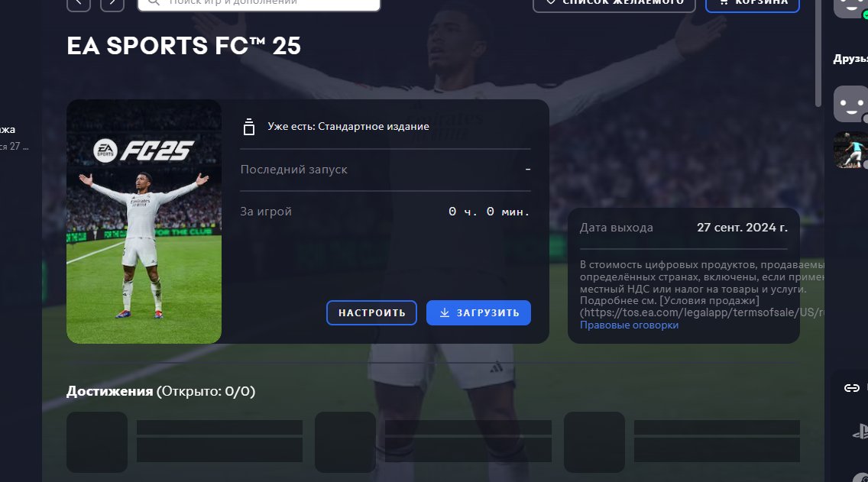
Task: Open the Правовые оговорки link
Action: (629, 325)
